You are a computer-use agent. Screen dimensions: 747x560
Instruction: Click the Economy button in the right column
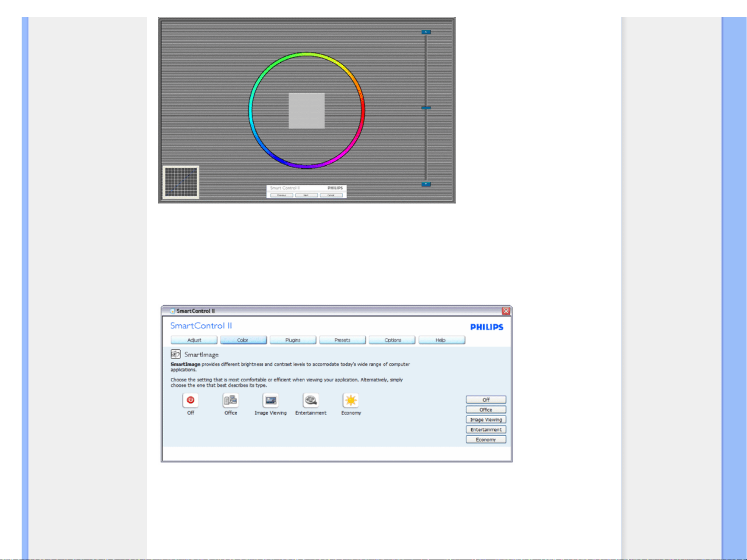tap(486, 440)
